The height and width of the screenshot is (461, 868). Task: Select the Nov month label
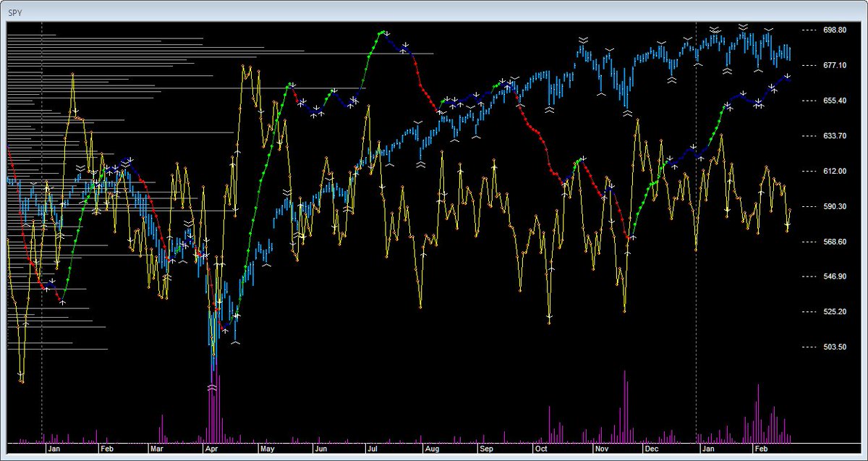point(601,449)
